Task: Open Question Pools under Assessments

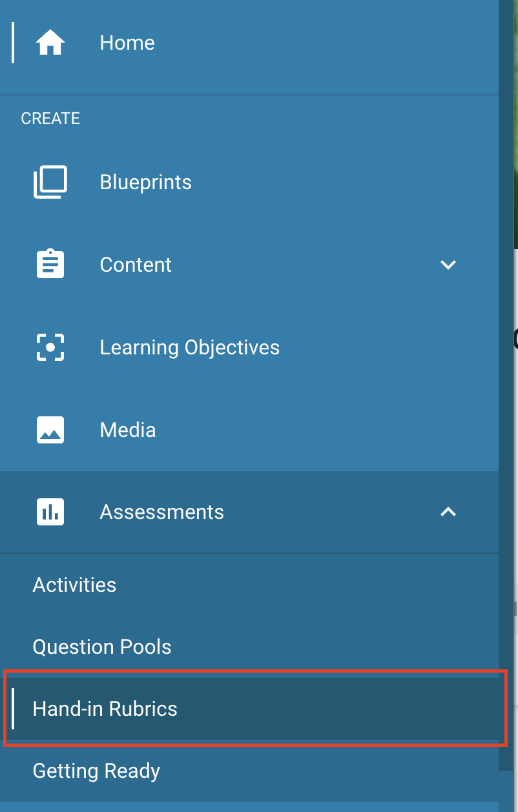Action: coord(102,647)
